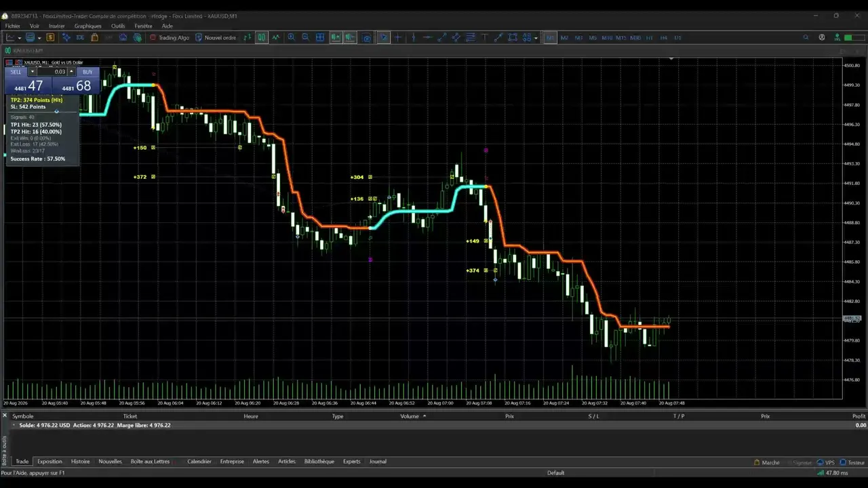This screenshot has width=868, height=488.
Task: Click the Marché button in toolbox
Action: pos(767,462)
